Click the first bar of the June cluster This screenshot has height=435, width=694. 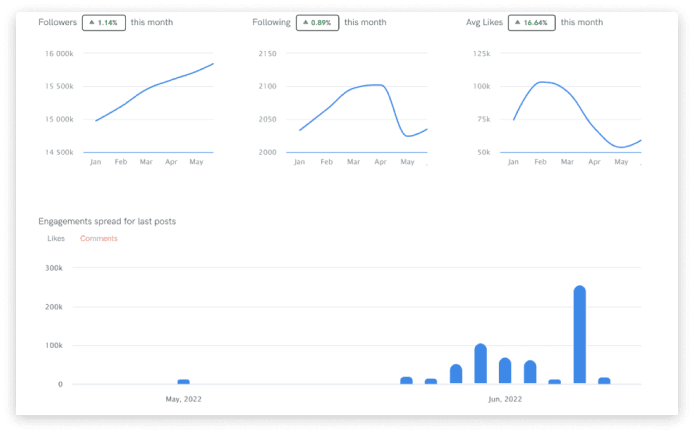(x=406, y=380)
